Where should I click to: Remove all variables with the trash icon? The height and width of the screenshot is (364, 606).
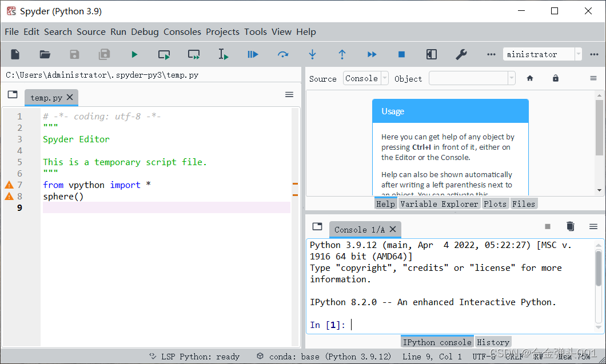pos(571,226)
